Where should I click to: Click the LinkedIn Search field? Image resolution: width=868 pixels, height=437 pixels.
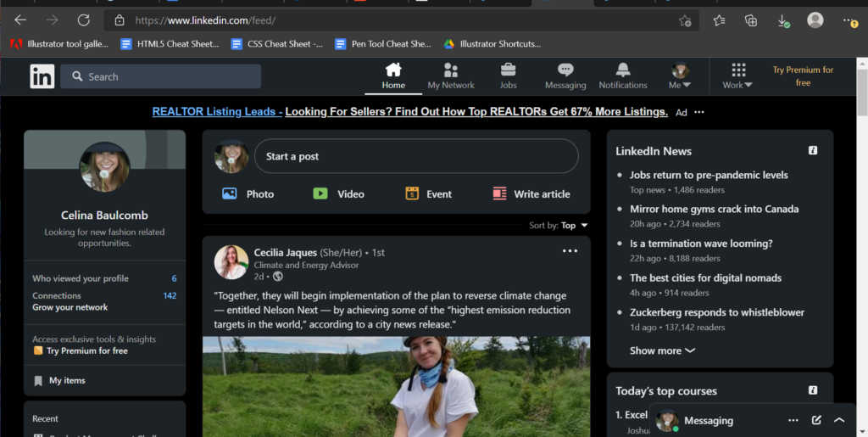(160, 76)
